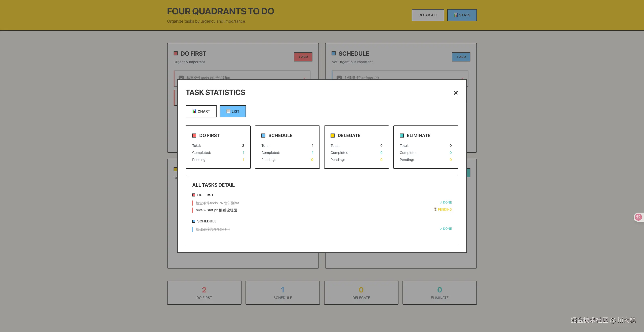Close the Task Statistics dialog
This screenshot has width=644, height=332.
tap(456, 93)
